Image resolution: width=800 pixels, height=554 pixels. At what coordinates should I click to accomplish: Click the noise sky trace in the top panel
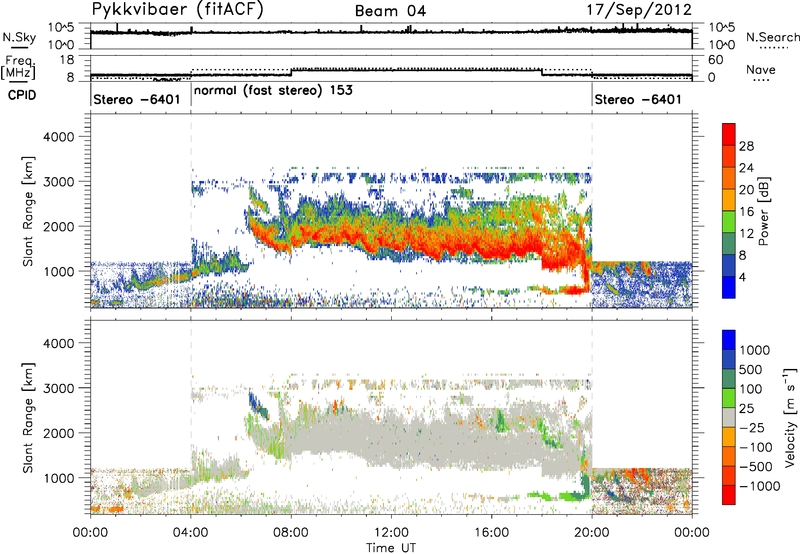pos(391,32)
